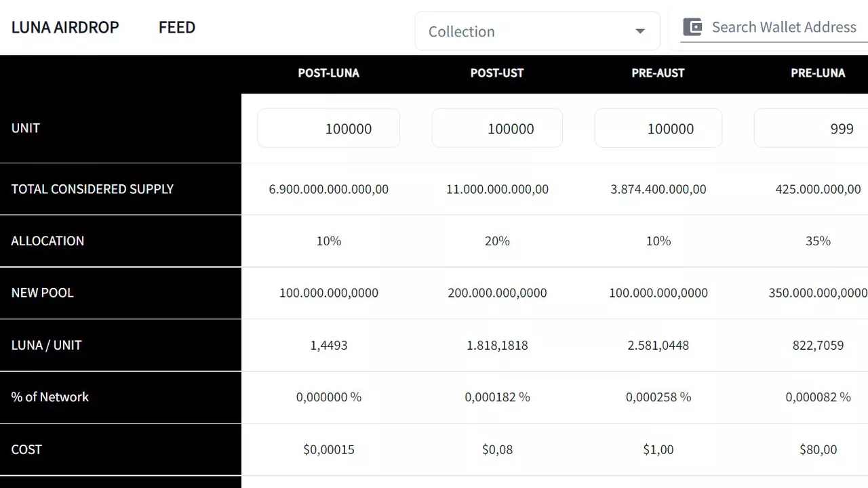Click the COST row label
Viewport: 868px width, 488px height.
point(26,449)
